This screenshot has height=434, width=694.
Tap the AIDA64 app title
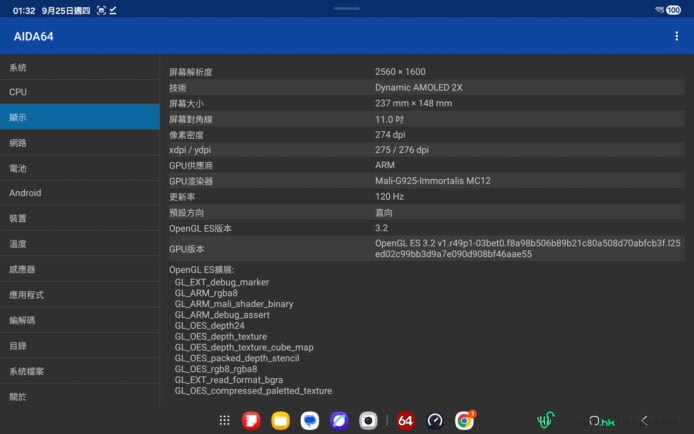[x=34, y=36]
